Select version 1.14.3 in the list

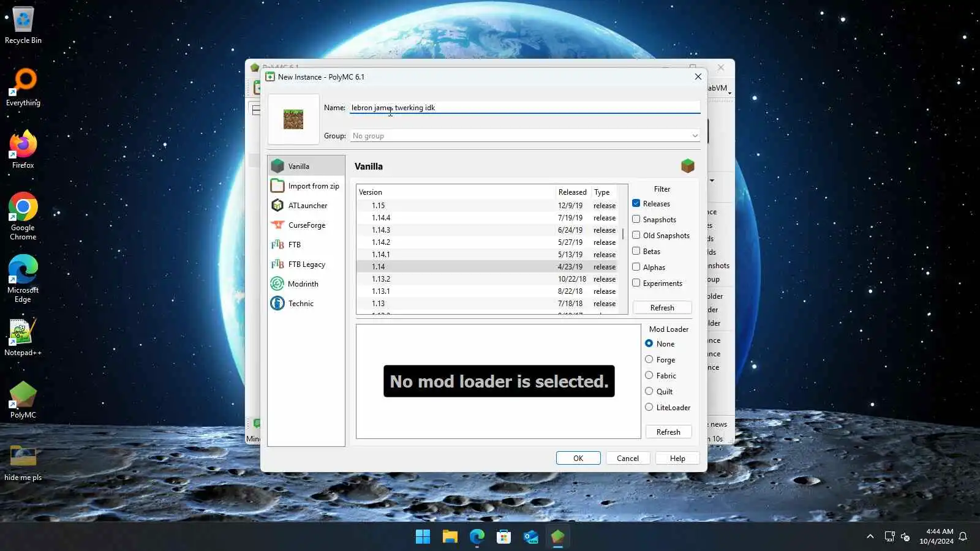coord(488,230)
